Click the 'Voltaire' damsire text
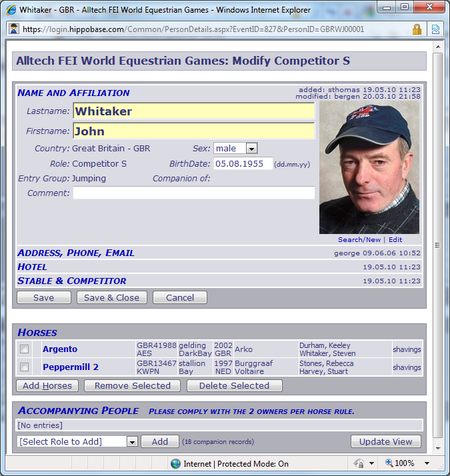 249,371
